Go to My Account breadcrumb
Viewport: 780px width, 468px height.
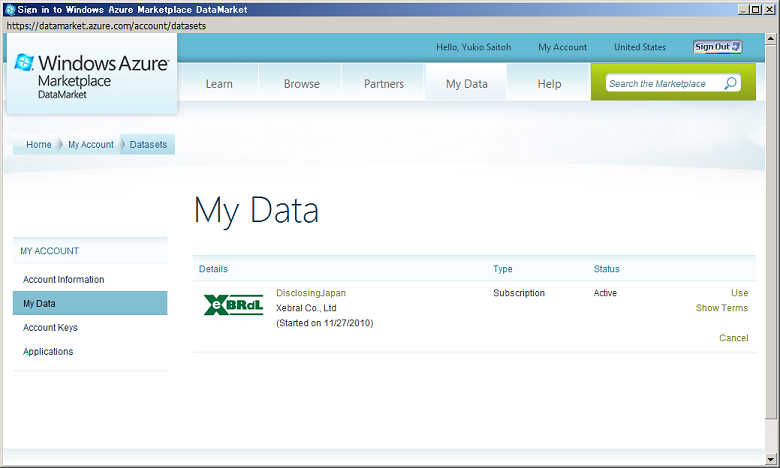(x=91, y=144)
